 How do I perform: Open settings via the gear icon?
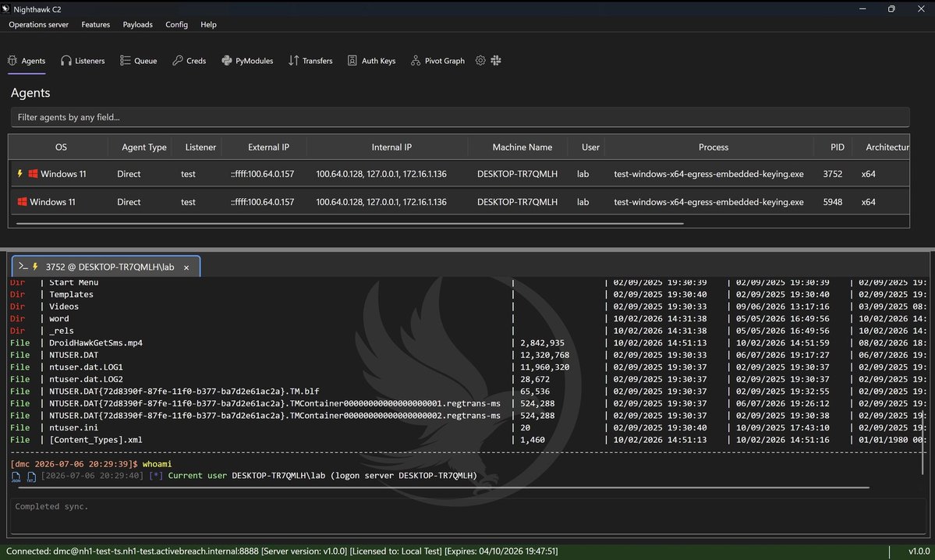pyautogui.click(x=480, y=60)
